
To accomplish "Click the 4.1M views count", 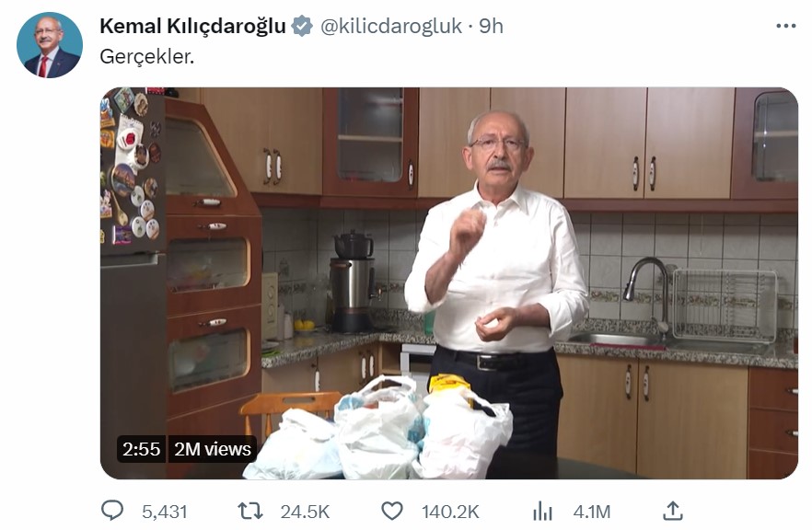I will [x=591, y=512].
